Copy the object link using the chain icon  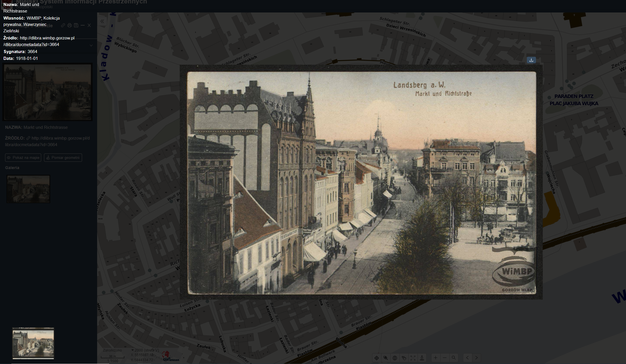(63, 25)
